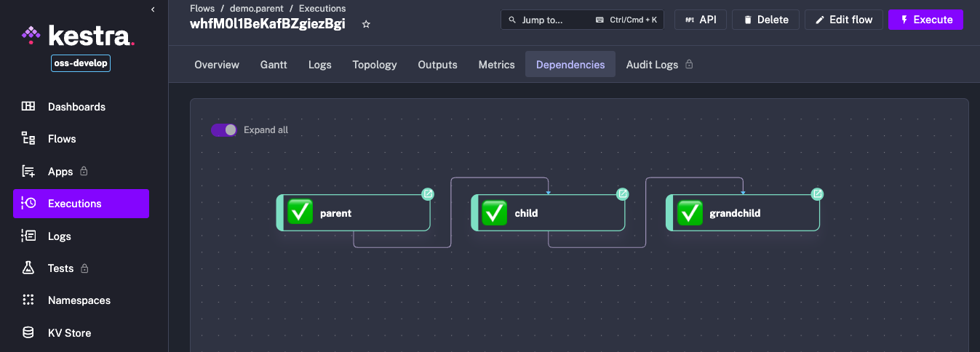Open the API button
The image size is (980, 352).
701,20
